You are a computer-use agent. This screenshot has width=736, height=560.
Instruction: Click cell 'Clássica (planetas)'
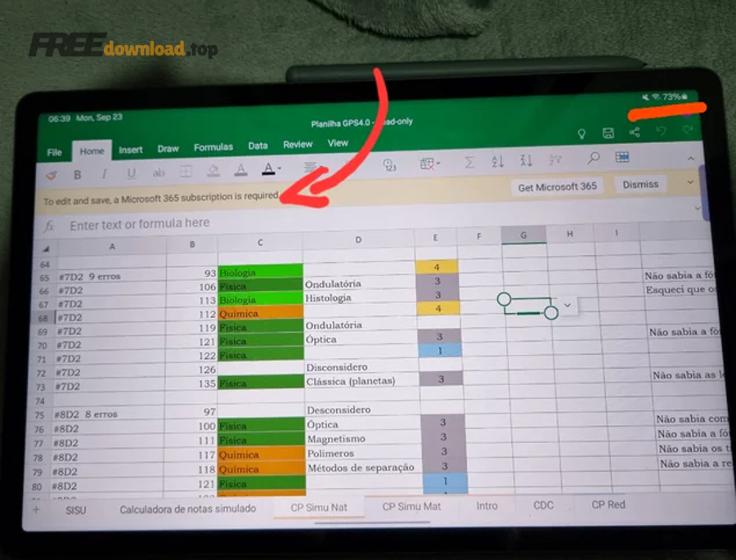(361, 381)
